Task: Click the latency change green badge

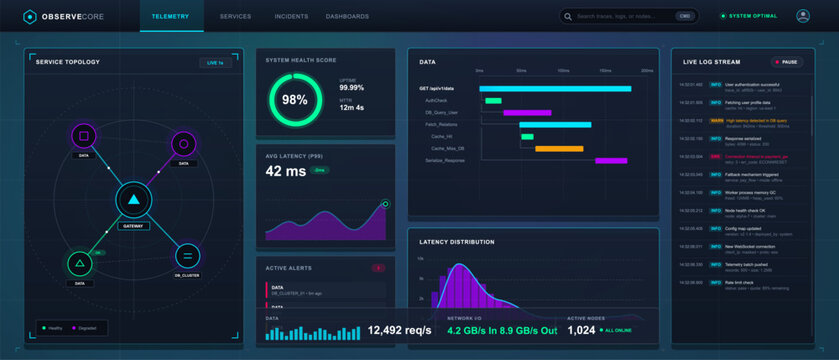Action: (319, 171)
